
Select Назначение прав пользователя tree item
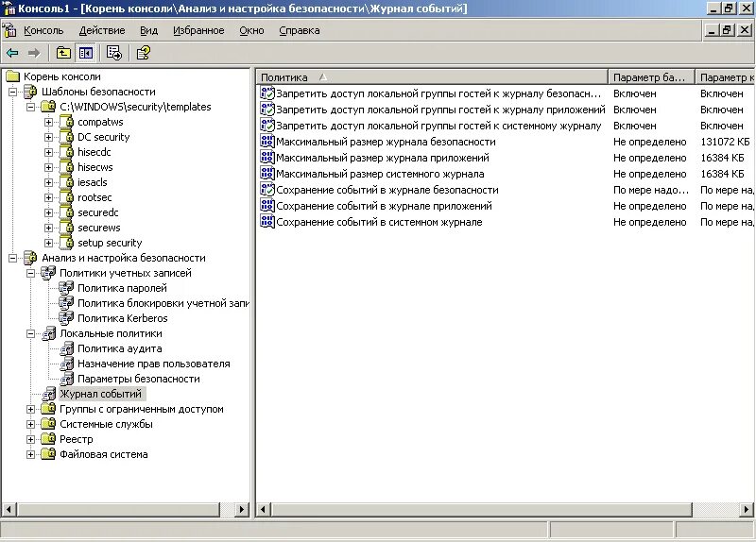click(154, 364)
